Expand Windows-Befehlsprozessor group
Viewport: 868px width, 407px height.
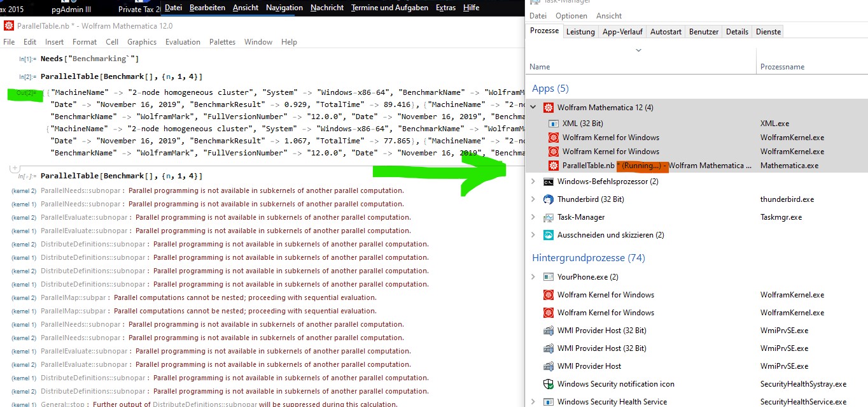pos(534,182)
